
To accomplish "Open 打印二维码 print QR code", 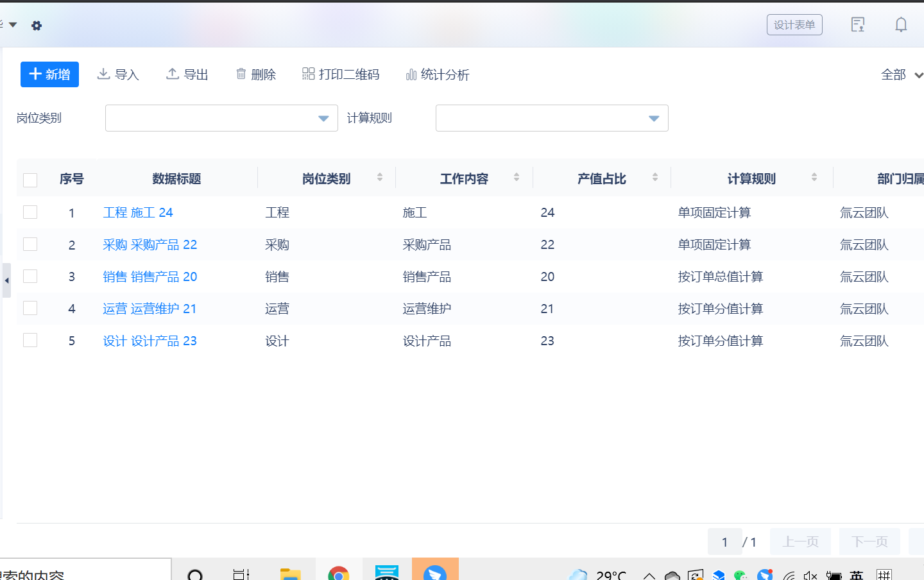I will point(341,74).
